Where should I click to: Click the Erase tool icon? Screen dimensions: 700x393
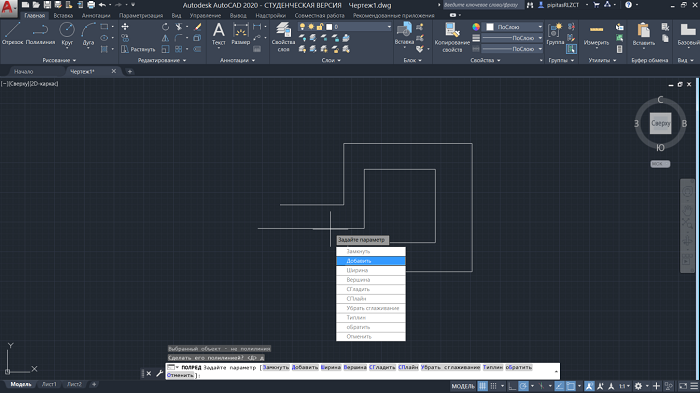[198, 27]
